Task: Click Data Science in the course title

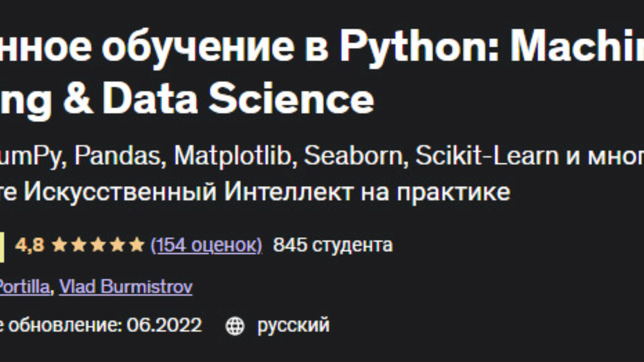Action: pyautogui.click(x=239, y=99)
